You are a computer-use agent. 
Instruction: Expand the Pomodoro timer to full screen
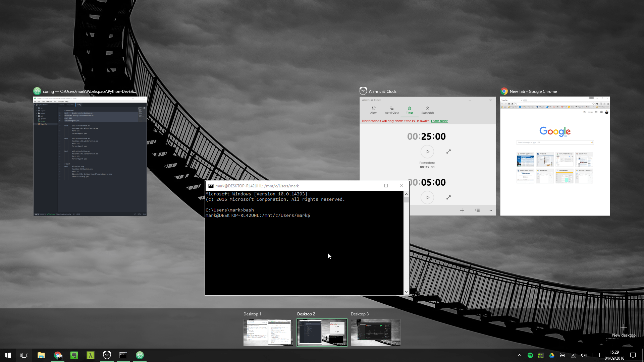point(448,152)
